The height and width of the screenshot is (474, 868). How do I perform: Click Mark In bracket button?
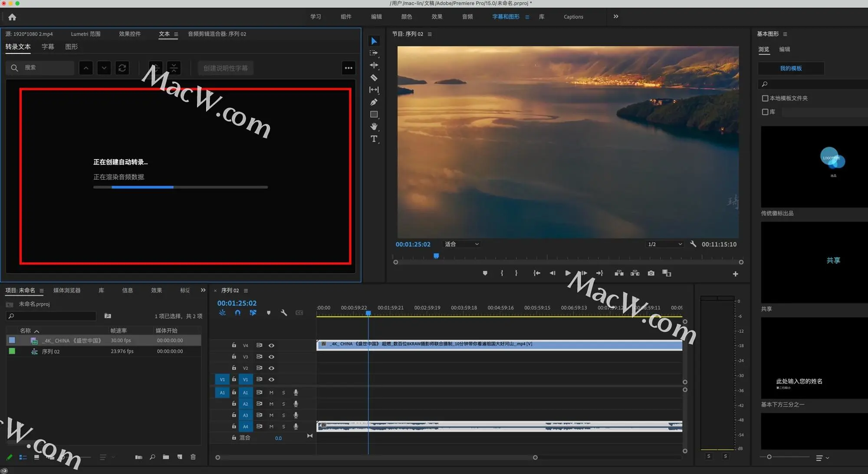pos(502,273)
